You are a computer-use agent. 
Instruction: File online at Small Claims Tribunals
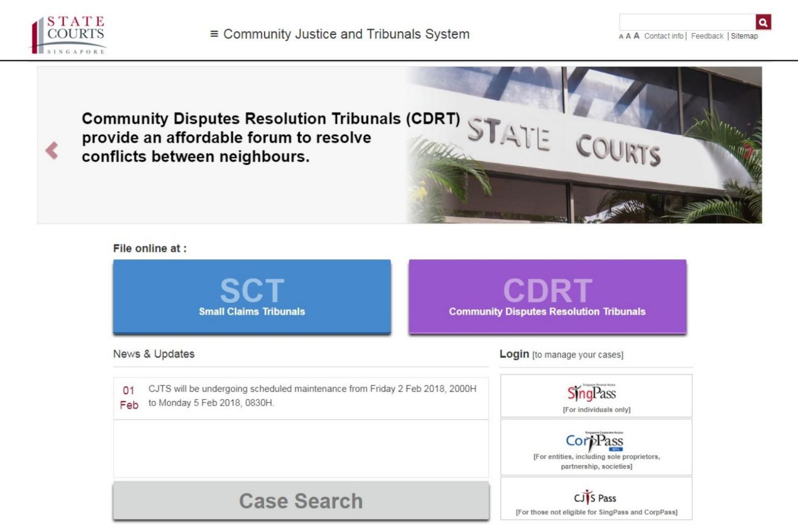point(252,296)
